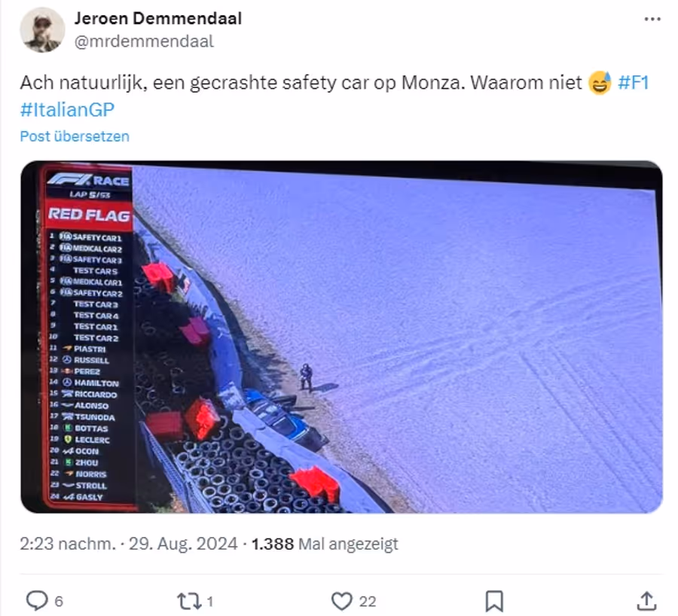Viewport: 678px width, 616px height.
Task: Open the crashed safety car photo
Action: [x=341, y=337]
